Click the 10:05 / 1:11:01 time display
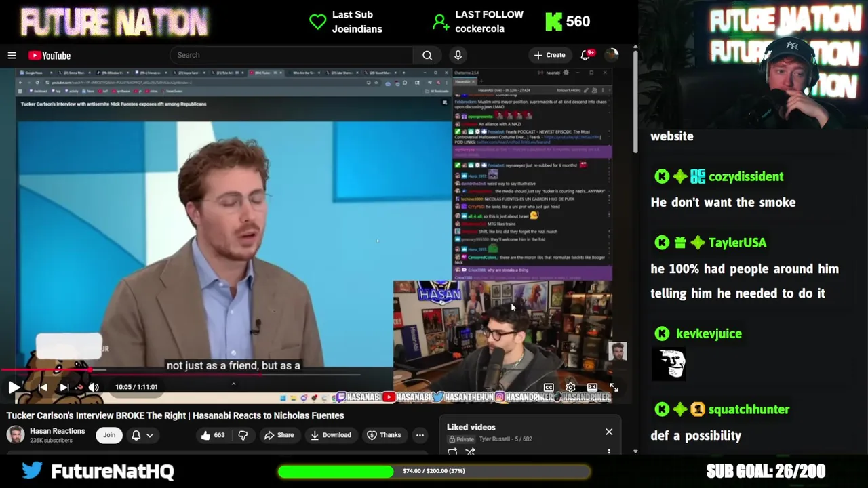This screenshot has height=488, width=868. tap(136, 387)
